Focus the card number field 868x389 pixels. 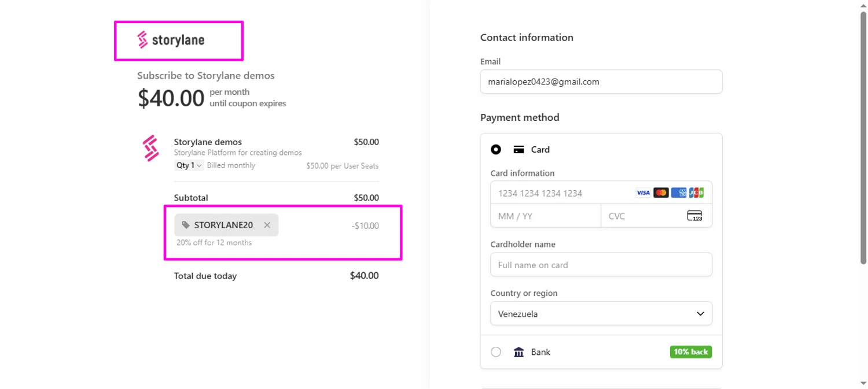coord(558,193)
